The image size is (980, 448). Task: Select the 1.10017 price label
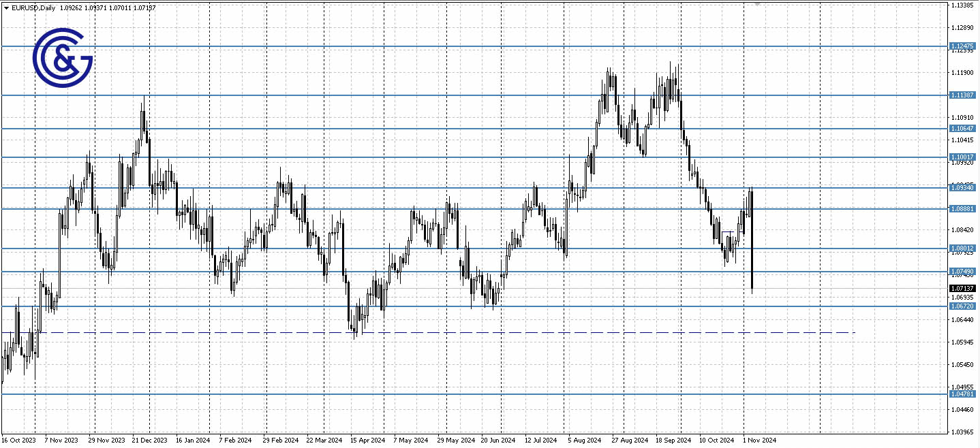pyautogui.click(x=962, y=157)
